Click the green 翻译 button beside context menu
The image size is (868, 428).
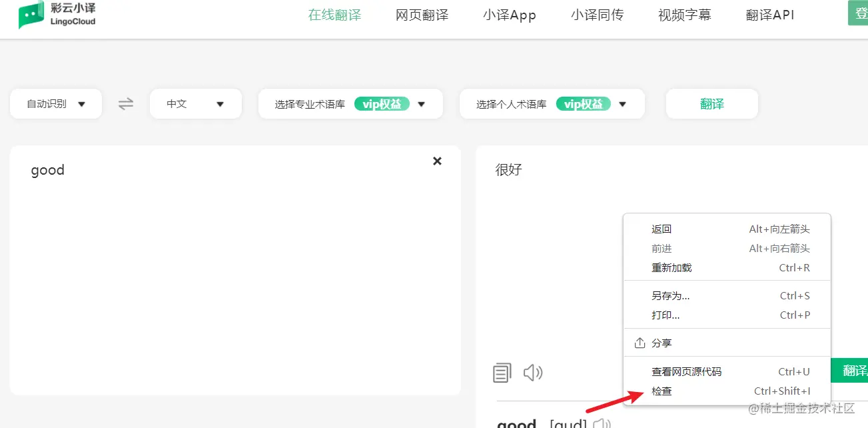pyautogui.click(x=850, y=371)
